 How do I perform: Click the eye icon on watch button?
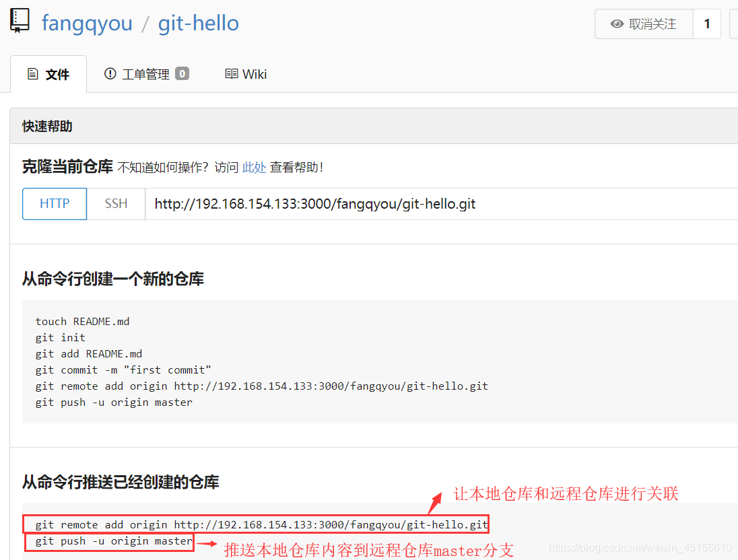click(617, 24)
